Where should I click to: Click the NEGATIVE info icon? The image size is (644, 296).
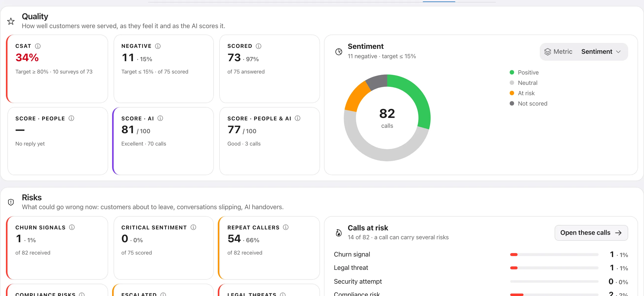(x=158, y=46)
